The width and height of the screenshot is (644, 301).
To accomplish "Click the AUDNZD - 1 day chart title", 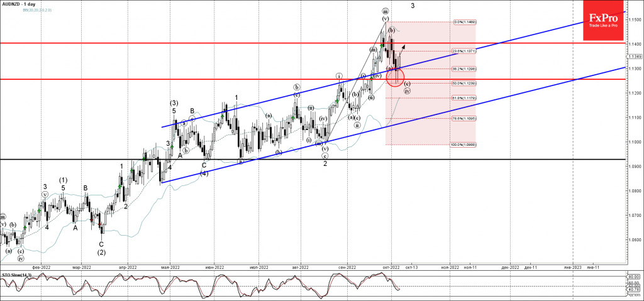I will click(20, 4).
